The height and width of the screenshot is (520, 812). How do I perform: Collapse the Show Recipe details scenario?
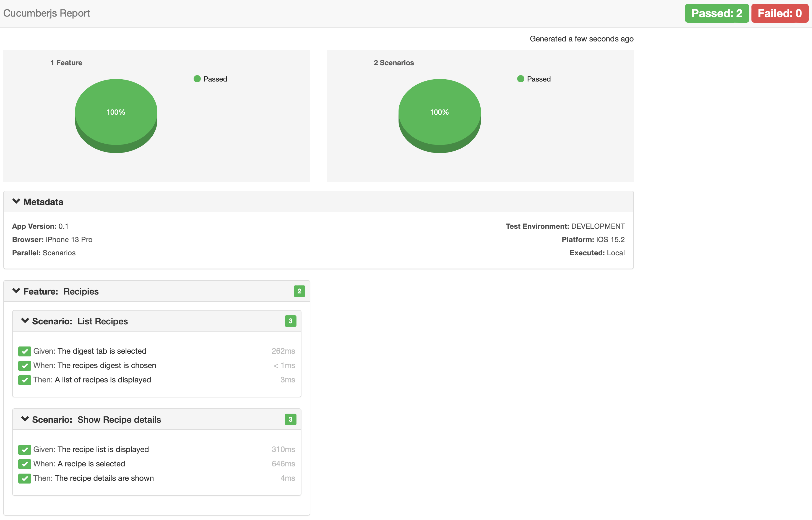point(25,419)
